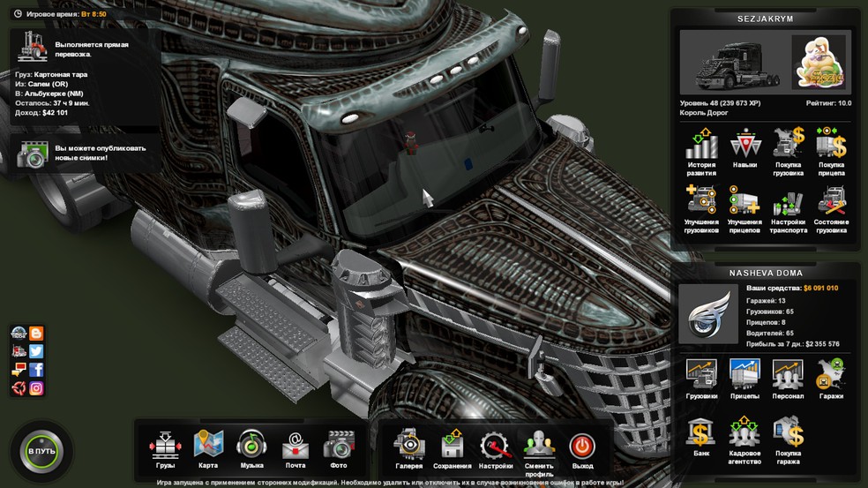The height and width of the screenshot is (488, 868).
Task: Click the player's truck thumbnail in profile
Action: point(730,64)
